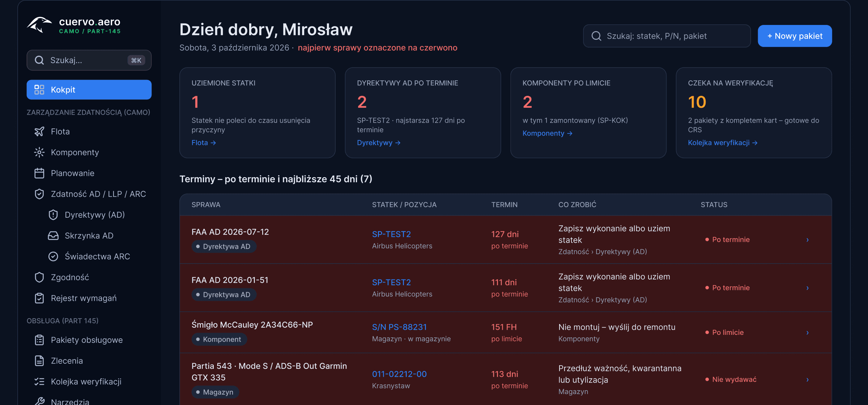Open the FAA AD 2026-07-12 row chevron
The image size is (868, 405).
pyautogui.click(x=807, y=240)
